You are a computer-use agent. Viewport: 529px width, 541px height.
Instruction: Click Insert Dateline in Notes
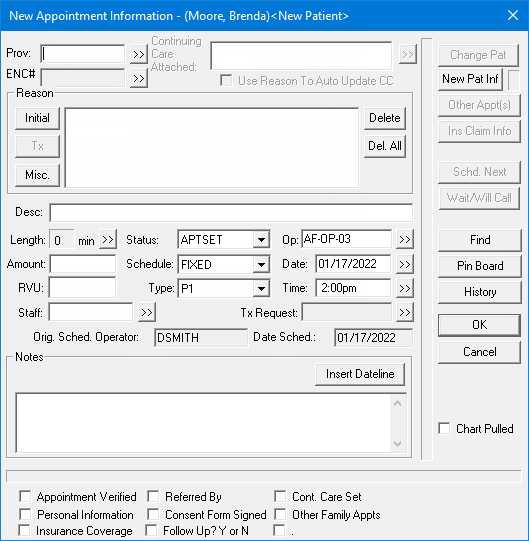coord(360,374)
